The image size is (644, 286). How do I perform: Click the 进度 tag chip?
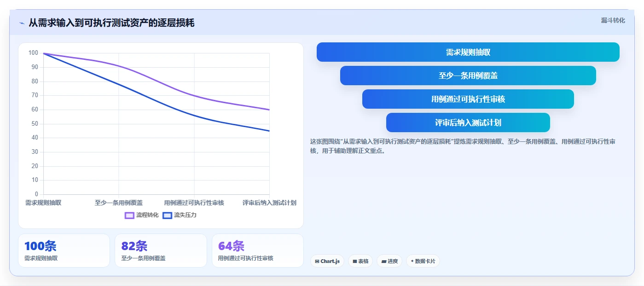tap(389, 261)
